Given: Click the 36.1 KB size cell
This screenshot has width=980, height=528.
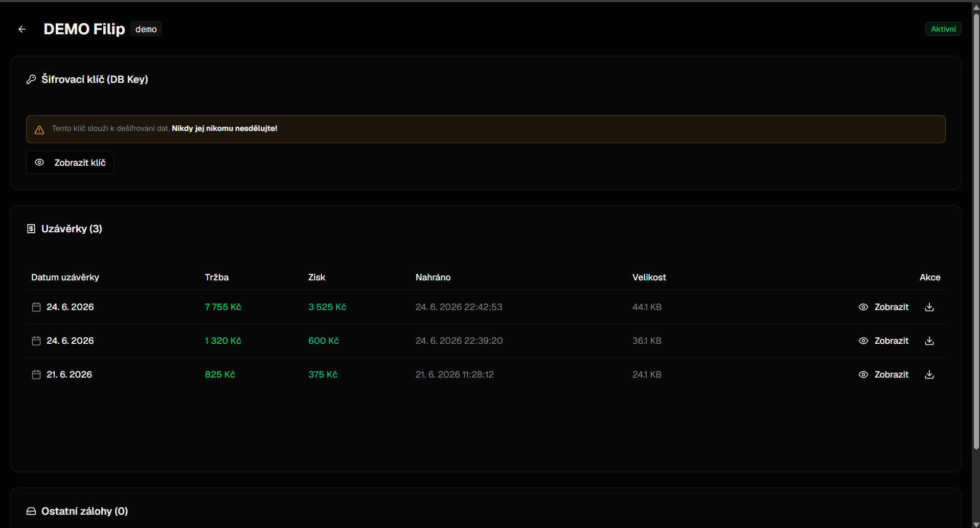Looking at the screenshot, I should pyautogui.click(x=647, y=341).
